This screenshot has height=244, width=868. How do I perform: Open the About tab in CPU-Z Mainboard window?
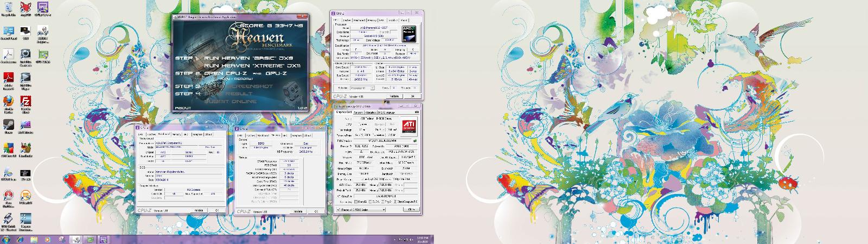coord(209,134)
